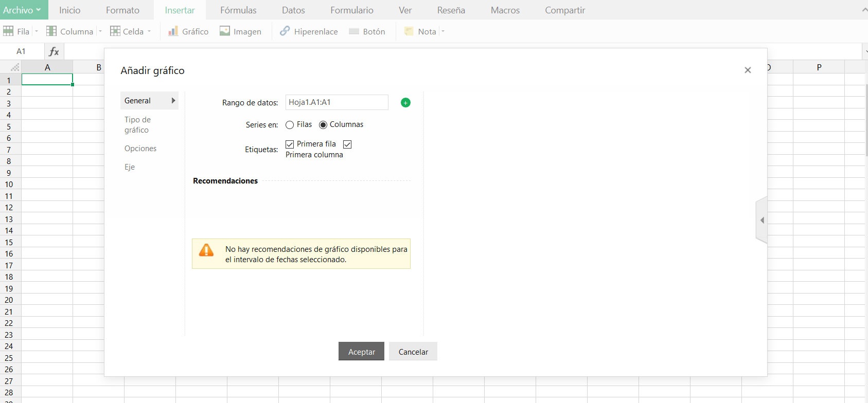Insert a picture with the Imagen icon

tap(225, 31)
